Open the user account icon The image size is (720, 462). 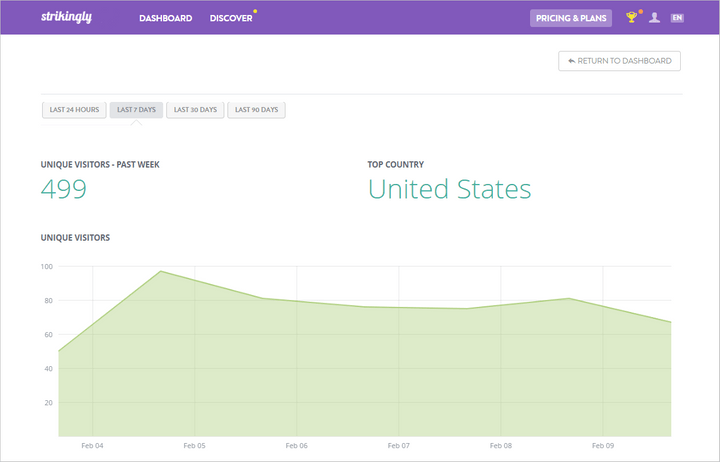[x=654, y=18]
